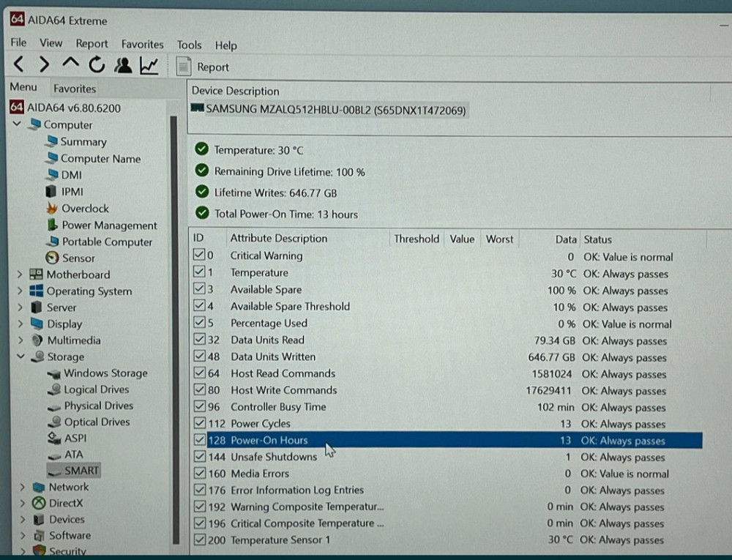Open the graph chart toolbar icon
This screenshot has width=732, height=560.
[x=149, y=66]
